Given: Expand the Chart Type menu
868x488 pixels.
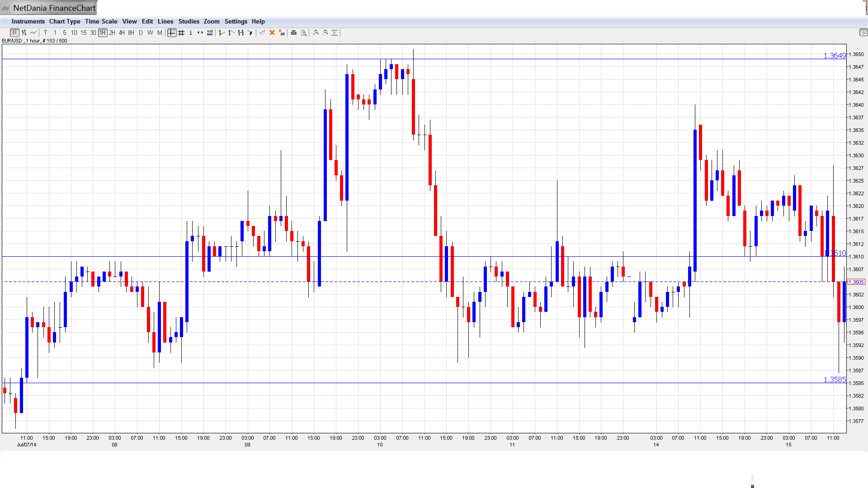Looking at the screenshot, I should (x=65, y=21).
